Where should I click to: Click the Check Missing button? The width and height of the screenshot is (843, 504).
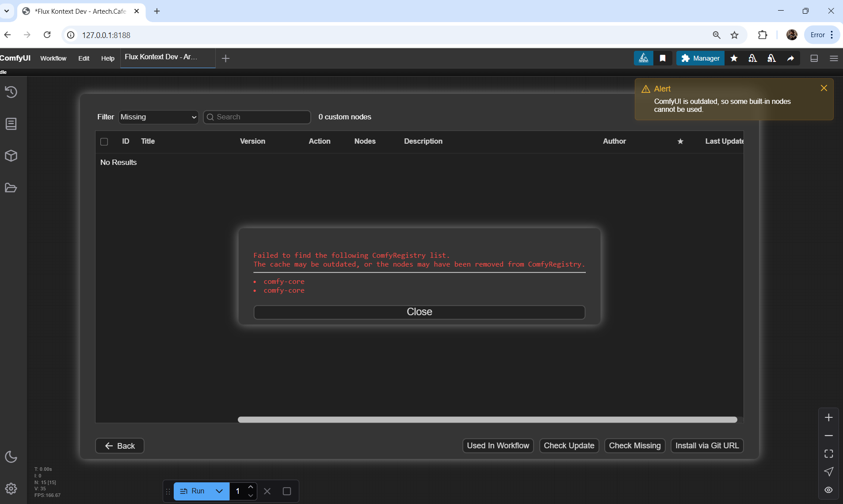click(x=634, y=446)
